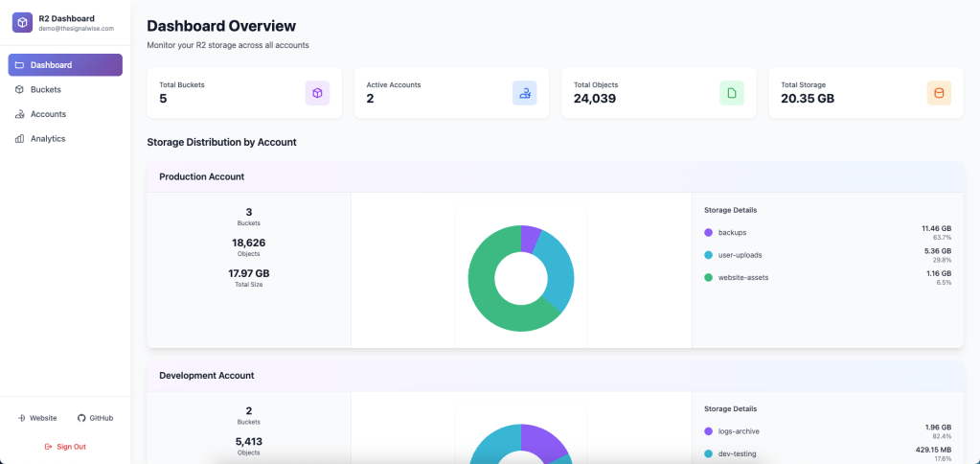Click the Analytics bar chart icon in sidebar
Image resolution: width=980 pixels, height=464 pixels.
click(x=20, y=138)
